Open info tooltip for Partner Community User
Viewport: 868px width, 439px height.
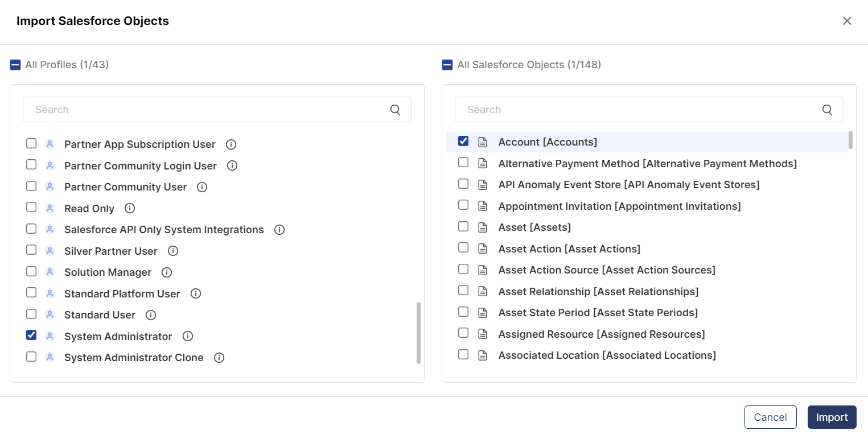(x=202, y=187)
